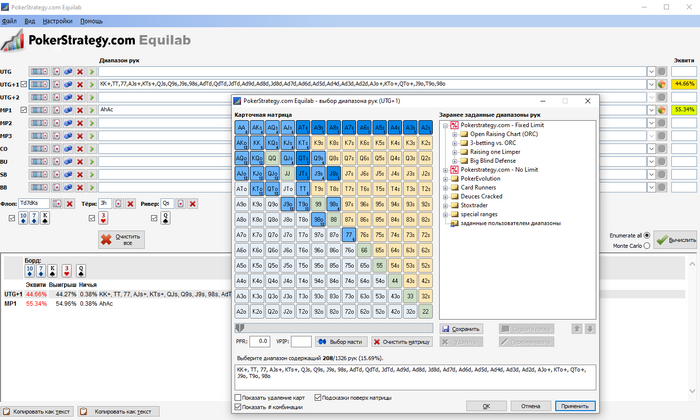Toggle the UTG+1 player checkbox
700x420 pixels.
pyautogui.click(x=24, y=84)
